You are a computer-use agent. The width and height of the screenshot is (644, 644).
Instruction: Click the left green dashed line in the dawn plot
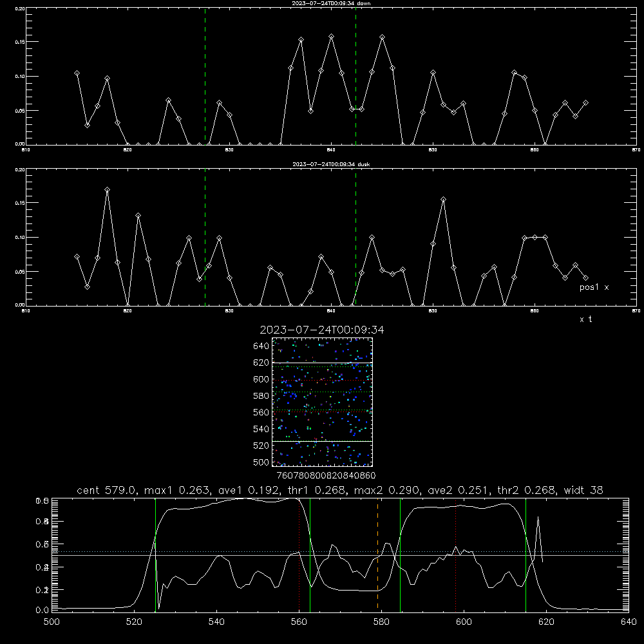click(x=205, y=76)
